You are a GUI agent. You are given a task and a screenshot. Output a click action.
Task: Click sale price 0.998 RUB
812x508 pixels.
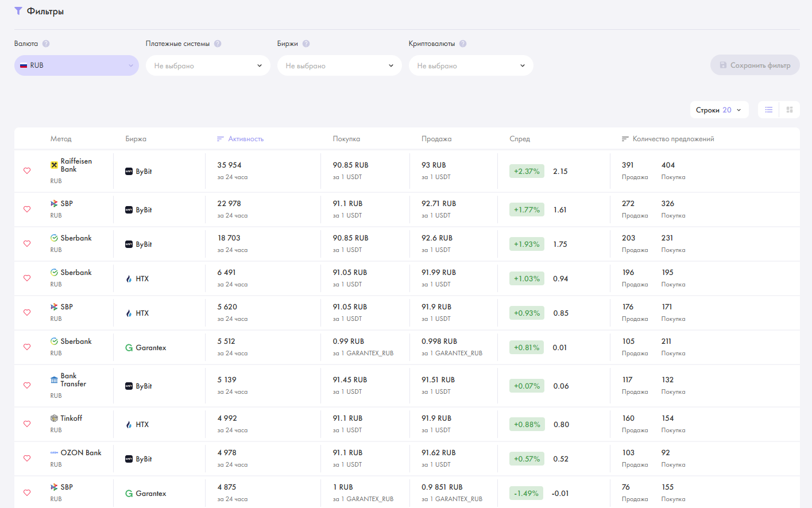pos(439,342)
